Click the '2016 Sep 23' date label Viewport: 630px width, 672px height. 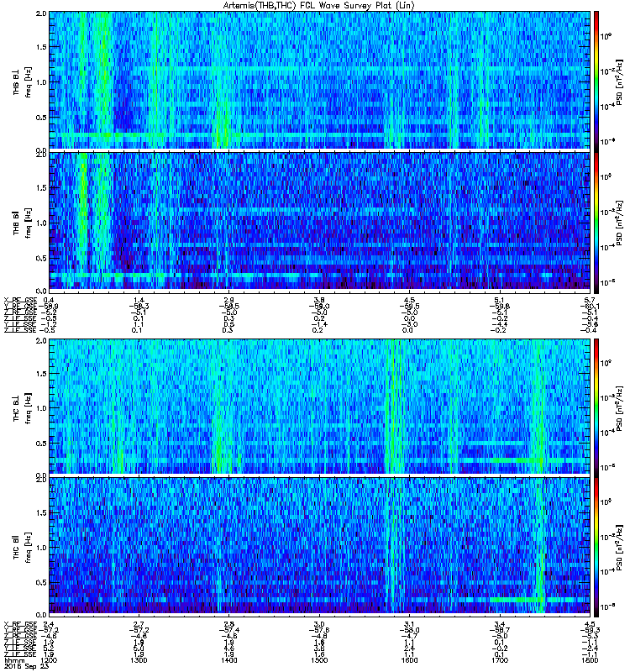26,666
